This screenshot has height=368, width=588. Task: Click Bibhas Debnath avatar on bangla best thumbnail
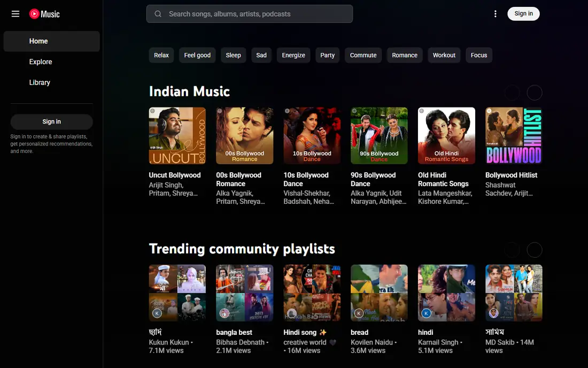click(x=225, y=313)
